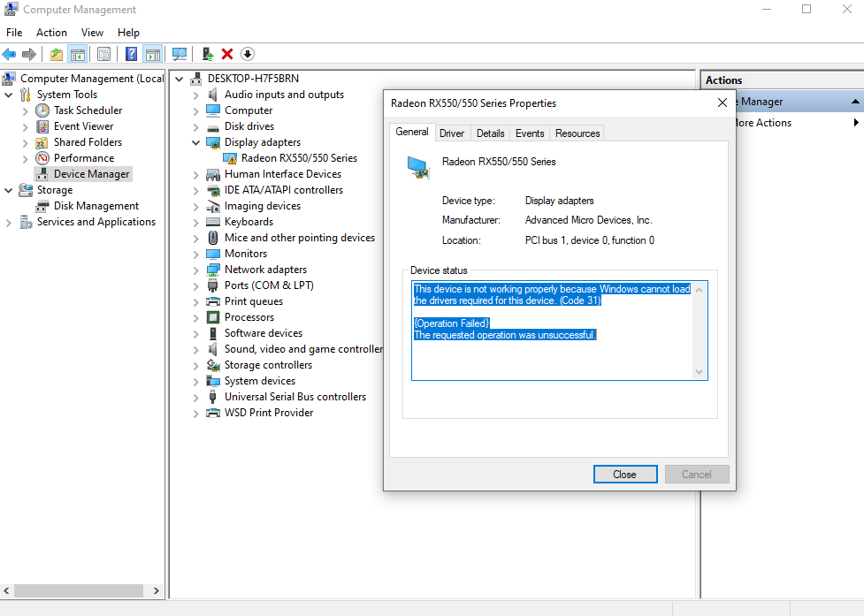864x616 pixels.
Task: Click the Up one level folder icon
Action: pyautogui.click(x=57, y=54)
